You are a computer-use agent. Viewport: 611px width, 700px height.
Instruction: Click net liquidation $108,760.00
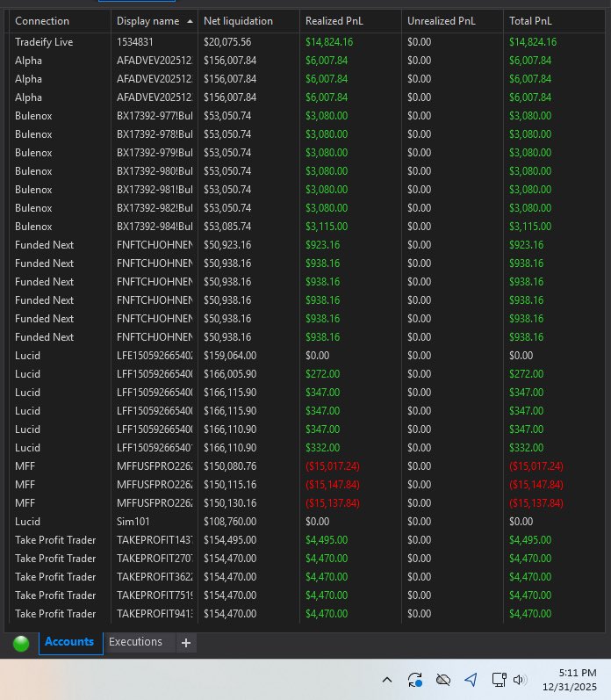click(230, 522)
